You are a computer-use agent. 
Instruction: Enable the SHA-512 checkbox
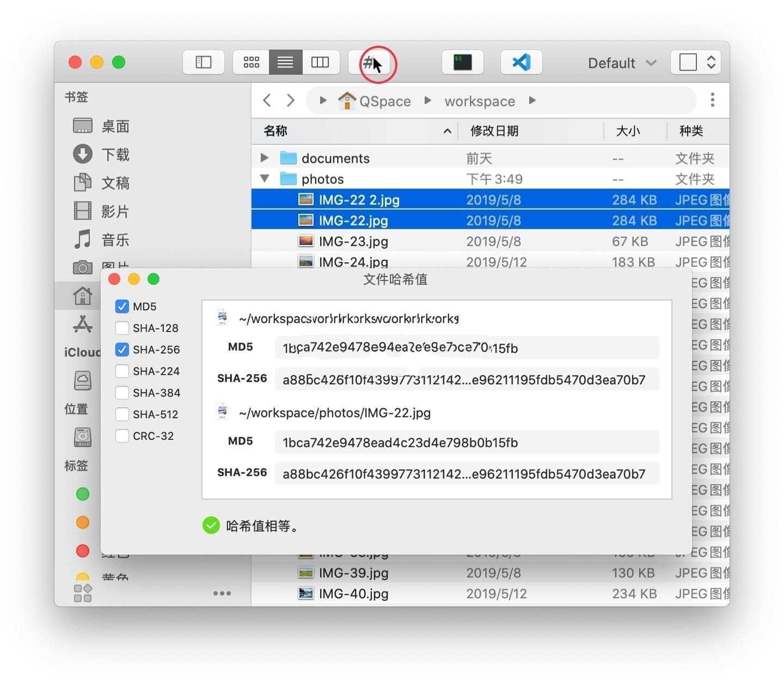[x=121, y=414]
